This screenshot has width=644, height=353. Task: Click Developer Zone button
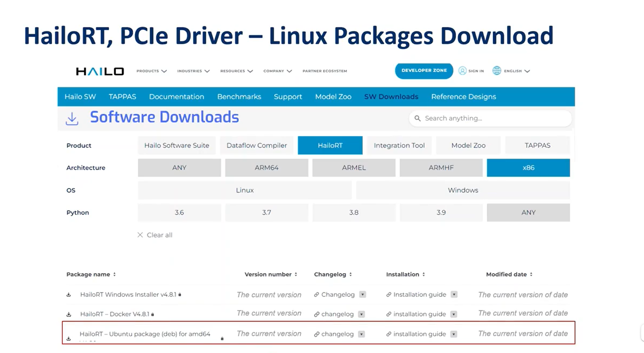[424, 71]
